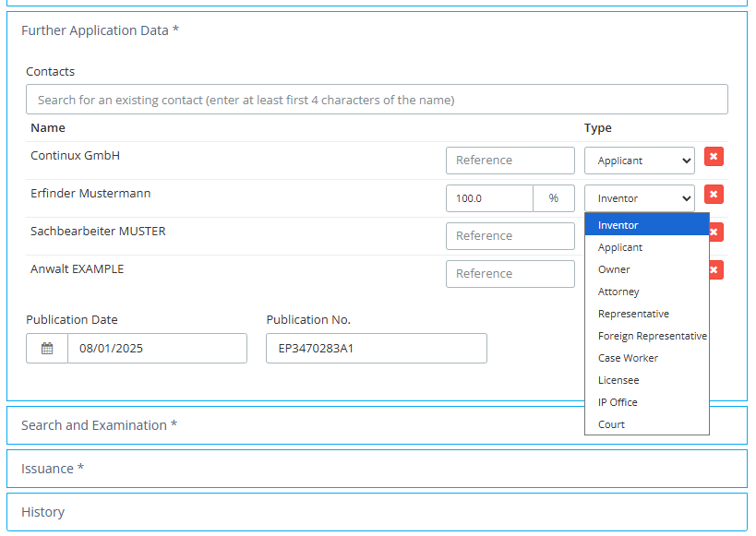Focus the Reference field for Sachbearbeiter MUSTER
756x536 pixels.
pos(510,236)
